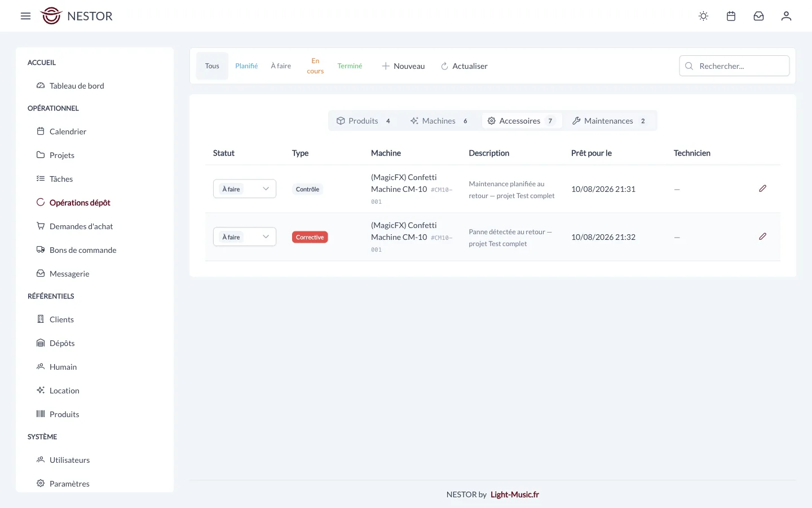Filter by À faire status
The height and width of the screenshot is (508, 812).
pyautogui.click(x=281, y=66)
